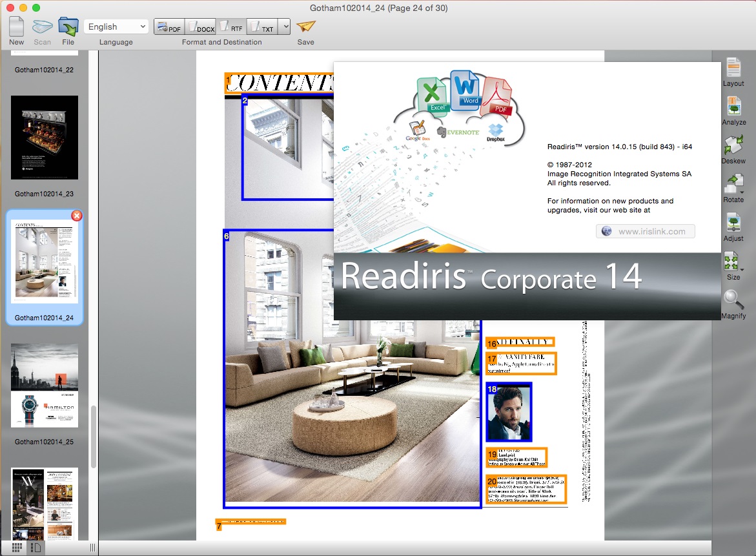This screenshot has height=556, width=756.
Task: Open the File import icon
Action: [68, 27]
